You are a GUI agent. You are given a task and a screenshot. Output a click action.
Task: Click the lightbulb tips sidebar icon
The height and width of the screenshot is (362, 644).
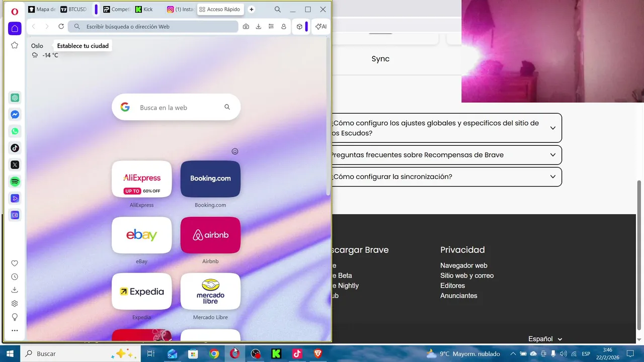click(x=15, y=317)
